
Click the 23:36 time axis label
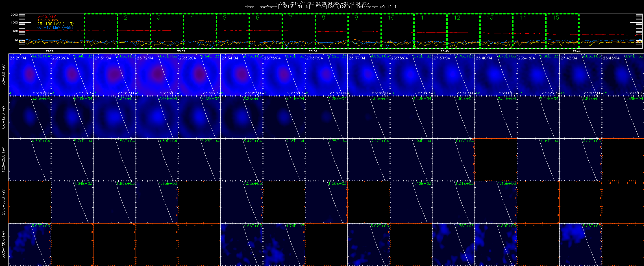tap(313, 52)
